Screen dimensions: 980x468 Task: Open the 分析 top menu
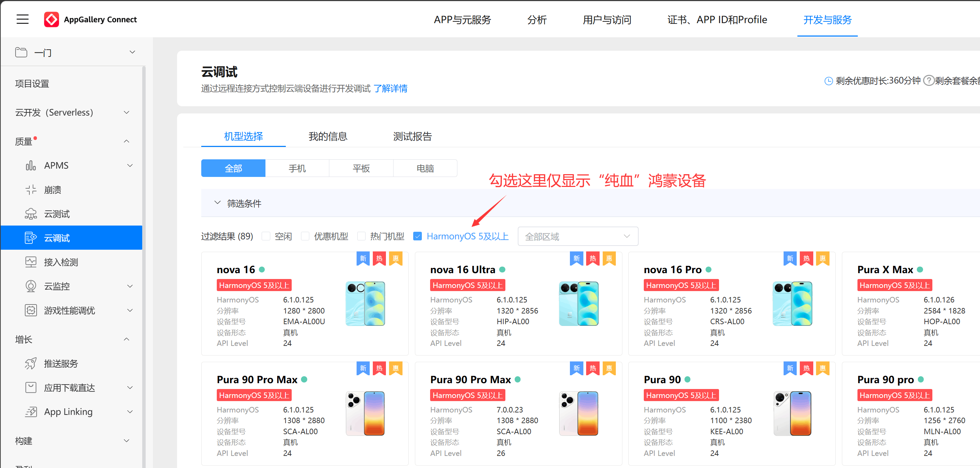(537, 19)
